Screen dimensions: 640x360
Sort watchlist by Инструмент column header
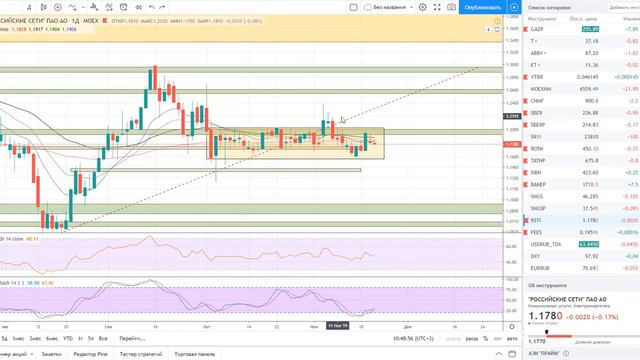(x=542, y=19)
